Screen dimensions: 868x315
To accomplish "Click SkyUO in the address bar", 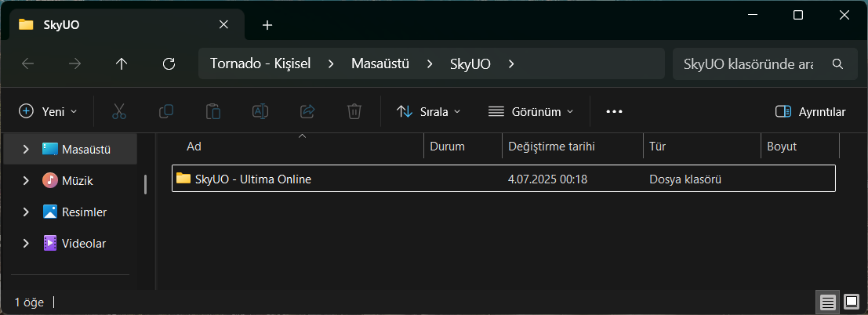I will tap(470, 63).
